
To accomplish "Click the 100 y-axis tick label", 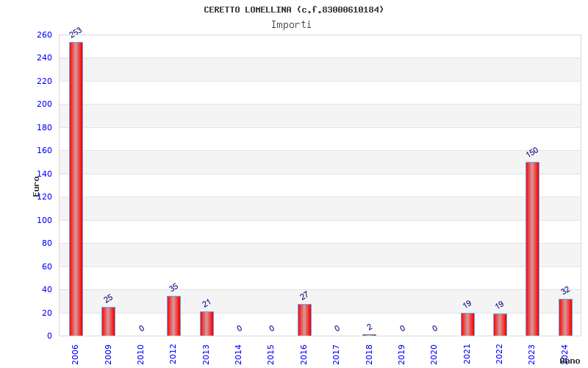I will pos(44,220).
